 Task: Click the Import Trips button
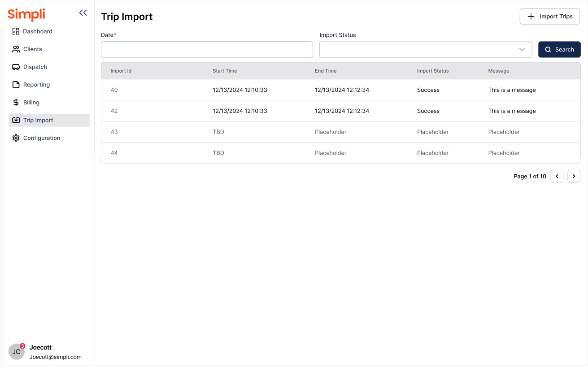click(549, 17)
